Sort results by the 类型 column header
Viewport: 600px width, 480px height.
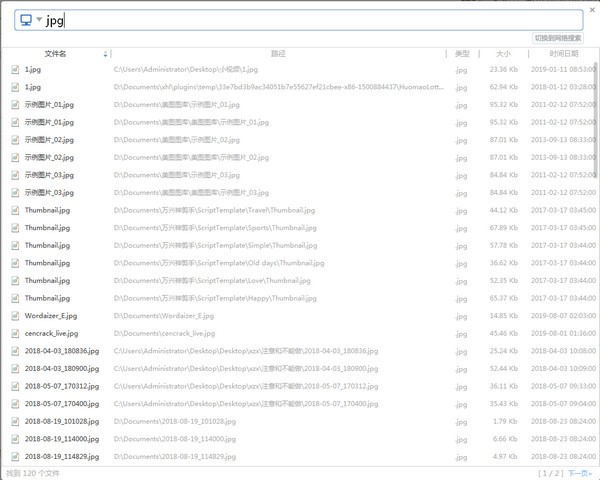click(461, 53)
